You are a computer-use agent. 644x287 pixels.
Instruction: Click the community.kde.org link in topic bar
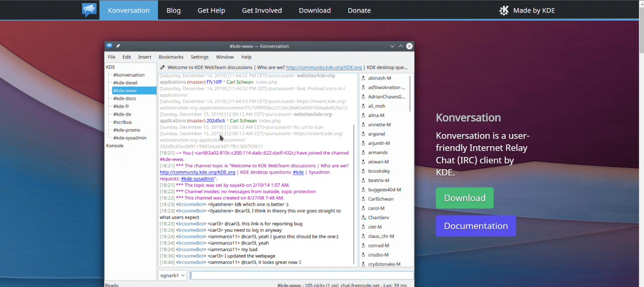coord(324,67)
